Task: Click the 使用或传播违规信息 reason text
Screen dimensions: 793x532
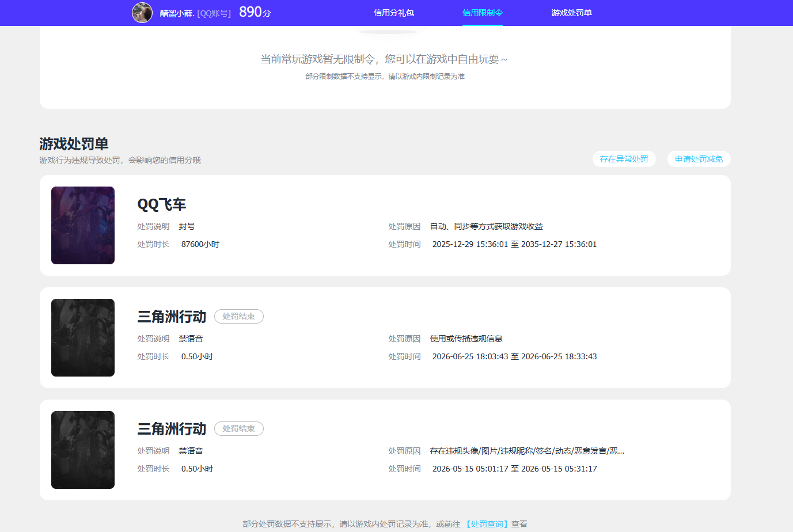Action: [x=466, y=339]
